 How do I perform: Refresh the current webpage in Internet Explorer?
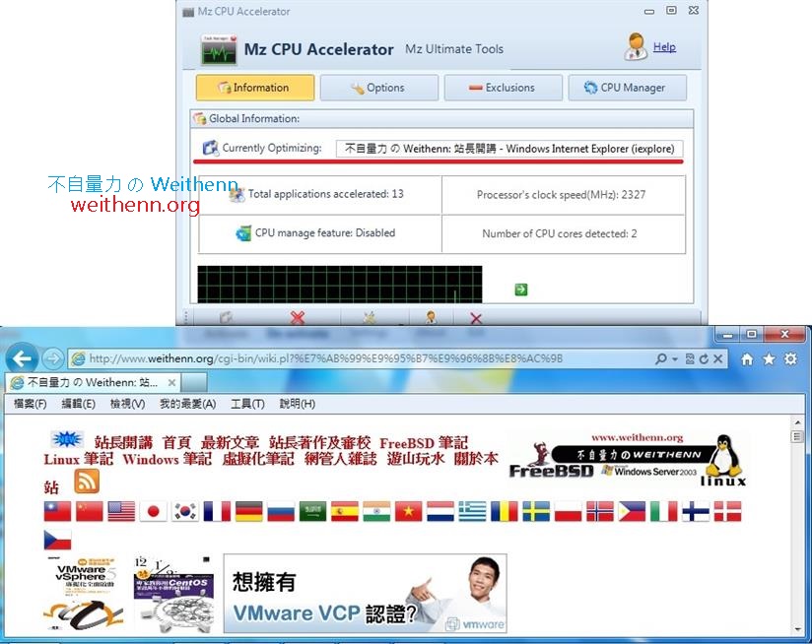[x=705, y=359]
